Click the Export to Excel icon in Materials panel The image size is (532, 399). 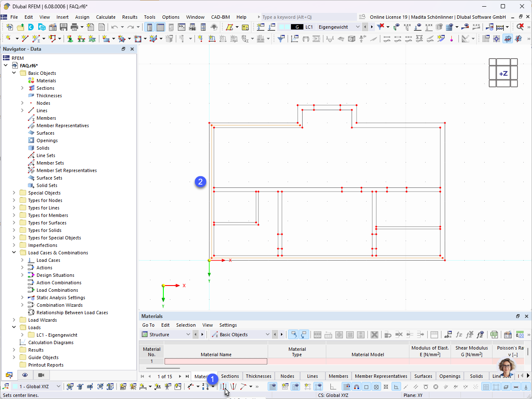[x=494, y=335]
